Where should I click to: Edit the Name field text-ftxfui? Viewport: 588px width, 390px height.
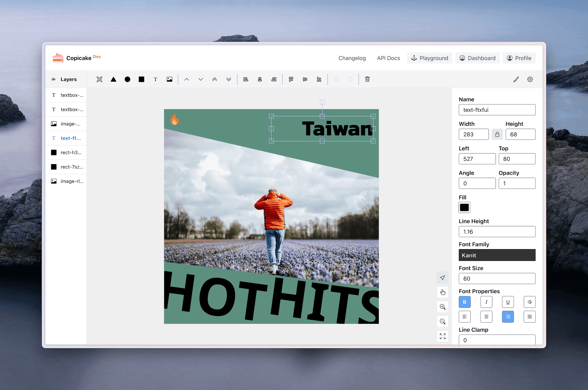pos(497,110)
